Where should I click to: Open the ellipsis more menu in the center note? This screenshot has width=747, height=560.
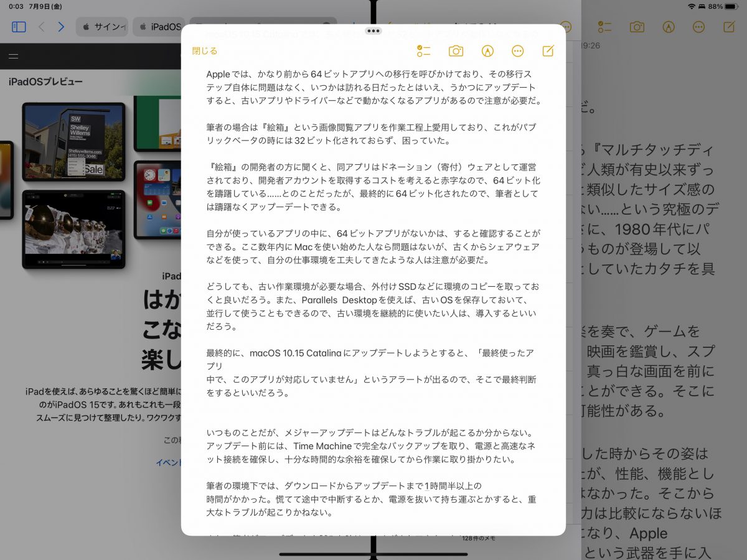517,51
